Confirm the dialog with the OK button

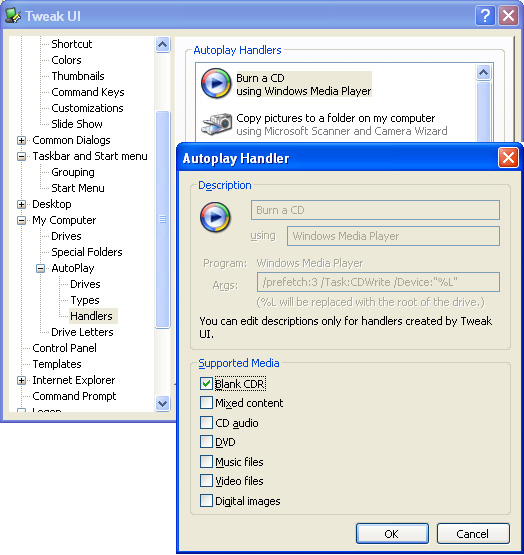tap(392, 533)
